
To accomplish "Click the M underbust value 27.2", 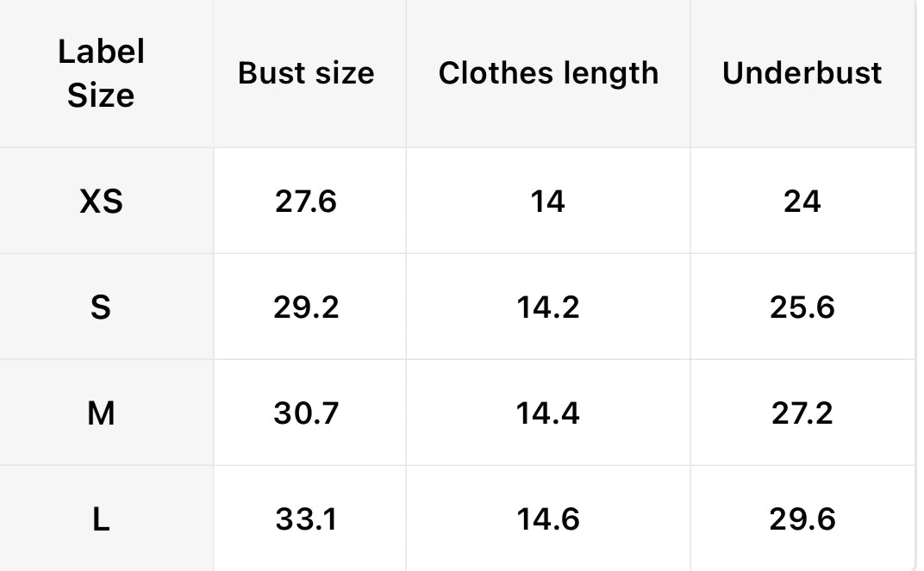I will tap(802, 413).
